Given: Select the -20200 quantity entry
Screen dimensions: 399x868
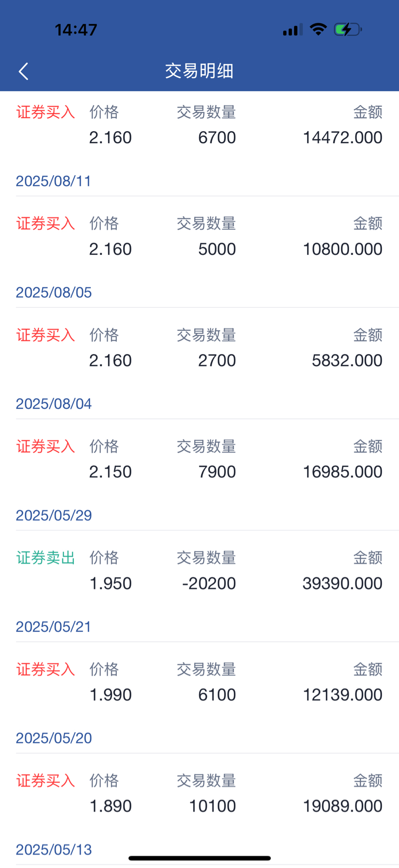Looking at the screenshot, I should pos(209,584).
